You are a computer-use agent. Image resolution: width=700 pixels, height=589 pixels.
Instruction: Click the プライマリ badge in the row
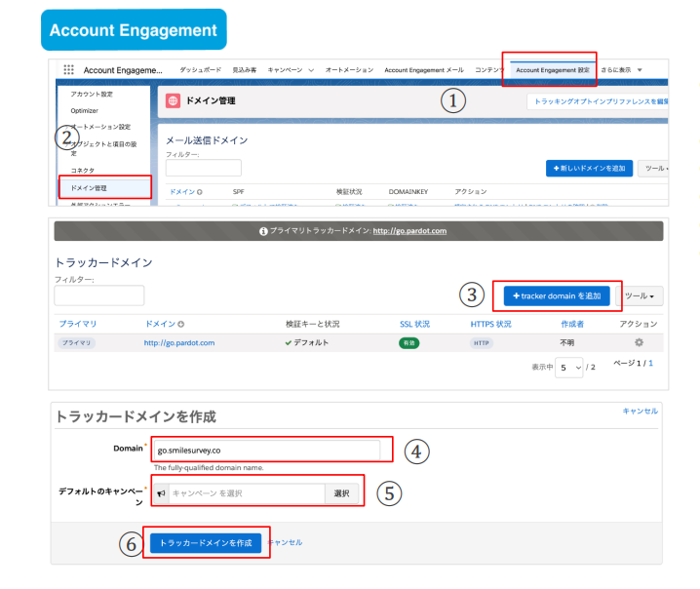(76, 343)
